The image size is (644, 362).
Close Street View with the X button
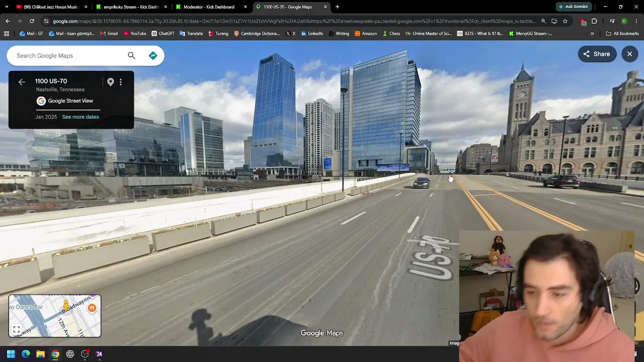(629, 54)
